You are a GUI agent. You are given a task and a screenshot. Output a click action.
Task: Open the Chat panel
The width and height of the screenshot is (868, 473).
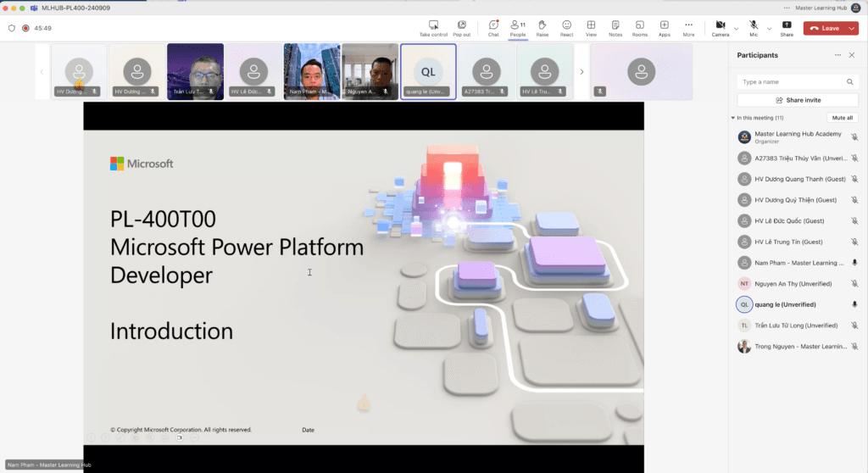pos(493,28)
